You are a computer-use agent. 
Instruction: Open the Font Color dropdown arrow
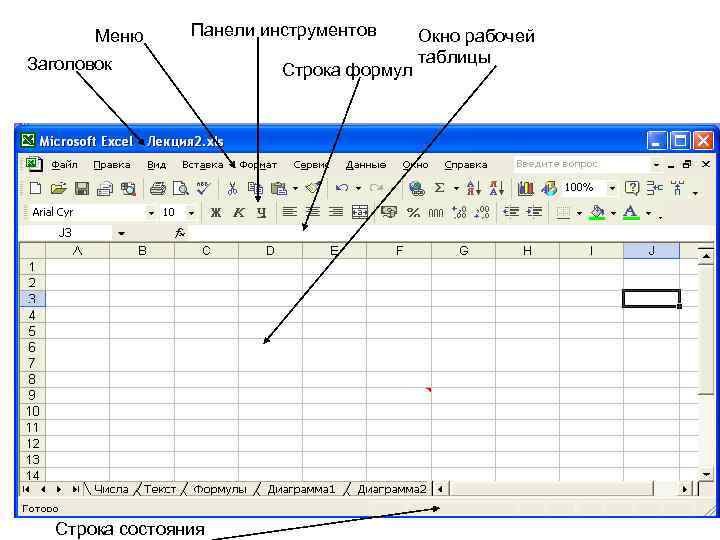[x=648, y=213]
